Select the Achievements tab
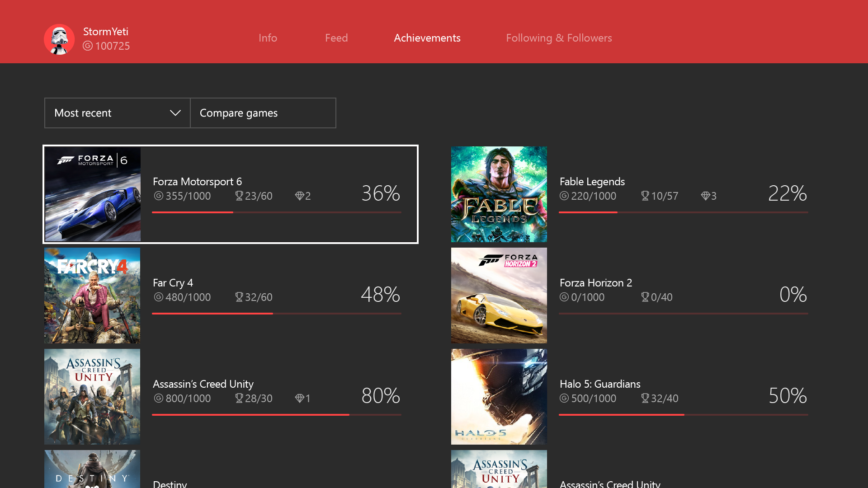868x488 pixels. click(x=427, y=38)
